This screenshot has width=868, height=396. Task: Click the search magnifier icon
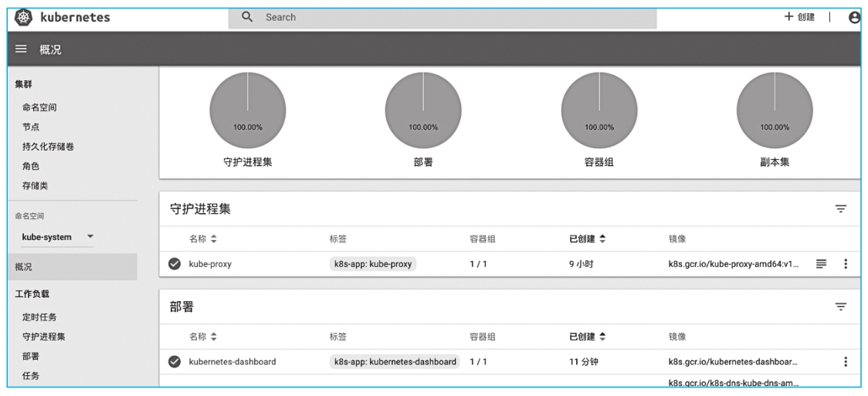pyautogui.click(x=248, y=16)
